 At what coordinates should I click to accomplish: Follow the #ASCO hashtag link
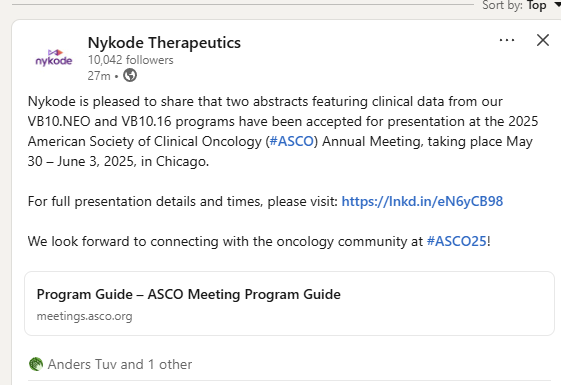coord(292,141)
